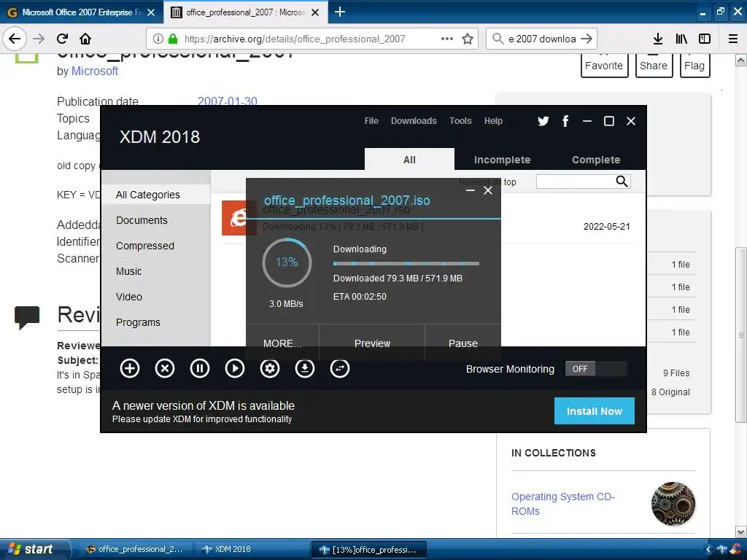Click the site info icon in address bar

(158, 39)
